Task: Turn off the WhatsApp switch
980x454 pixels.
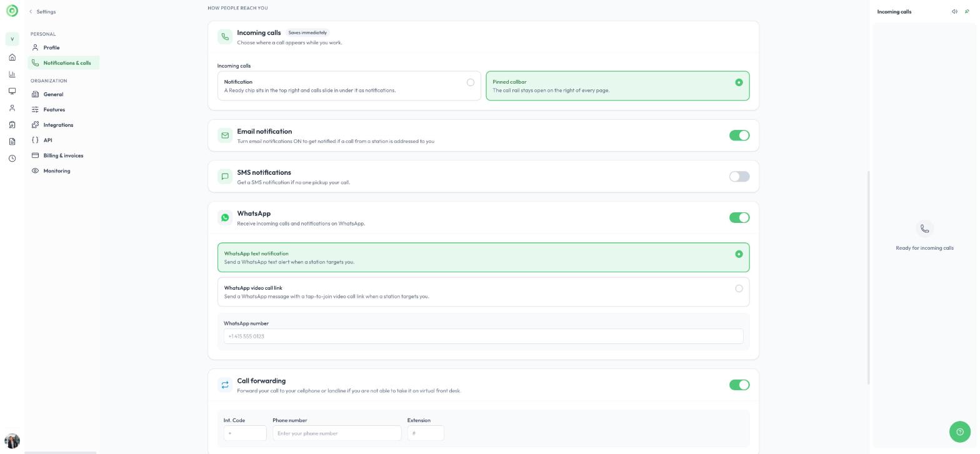Action: pyautogui.click(x=739, y=218)
